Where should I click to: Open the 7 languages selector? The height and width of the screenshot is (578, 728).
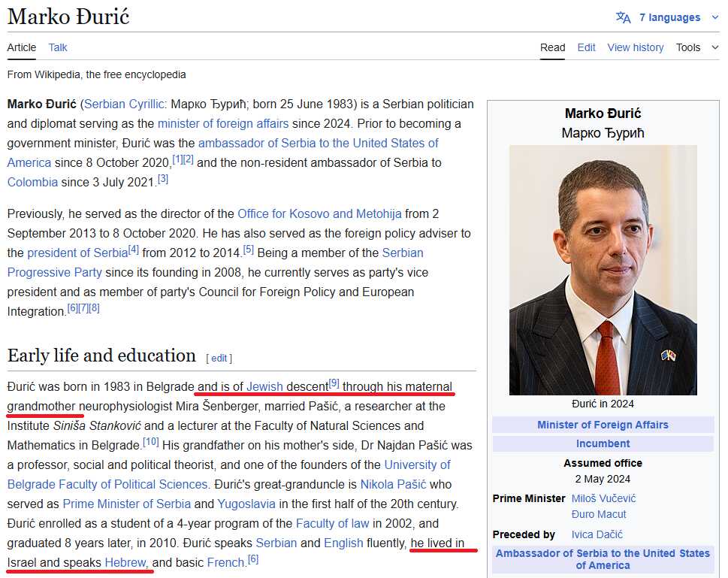coord(669,17)
